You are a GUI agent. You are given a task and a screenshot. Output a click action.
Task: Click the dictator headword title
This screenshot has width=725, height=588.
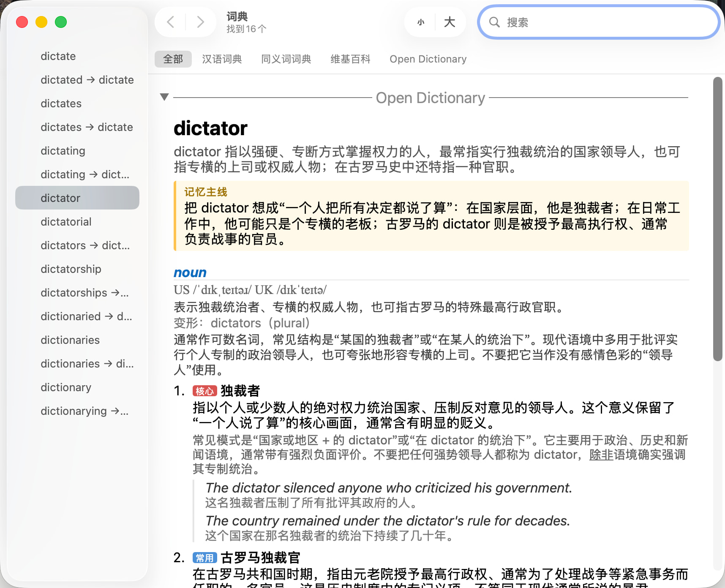click(210, 128)
